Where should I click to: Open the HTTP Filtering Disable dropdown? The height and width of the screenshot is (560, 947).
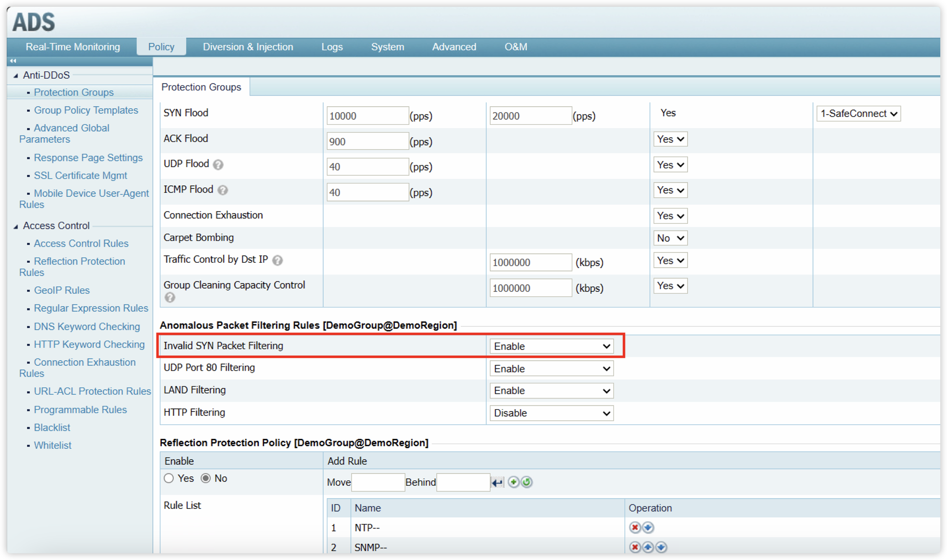(x=551, y=413)
